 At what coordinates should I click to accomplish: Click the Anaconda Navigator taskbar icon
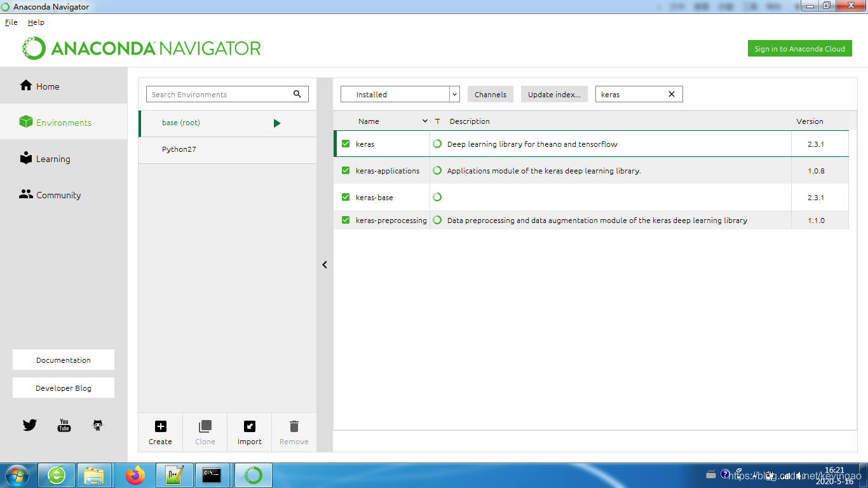pyautogui.click(x=253, y=475)
